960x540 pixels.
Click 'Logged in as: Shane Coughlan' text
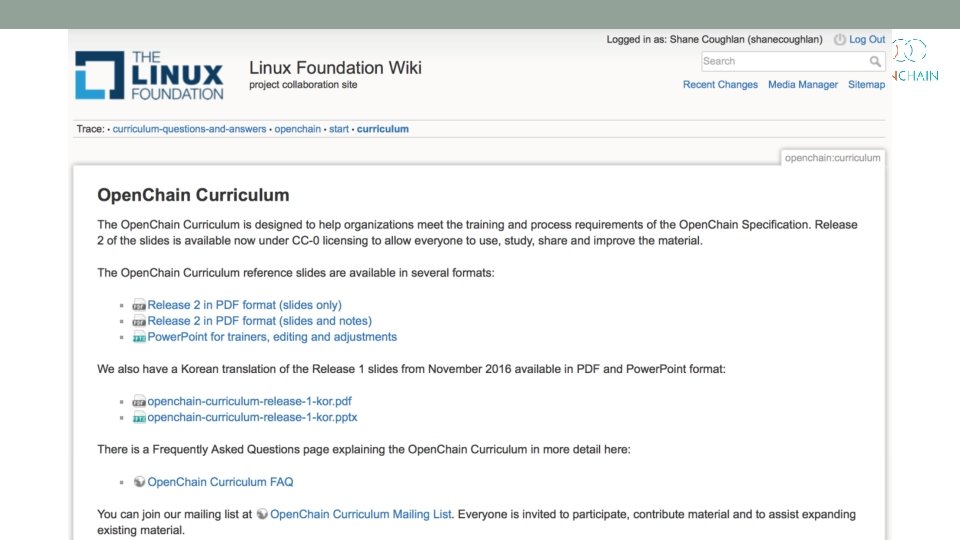pos(714,39)
